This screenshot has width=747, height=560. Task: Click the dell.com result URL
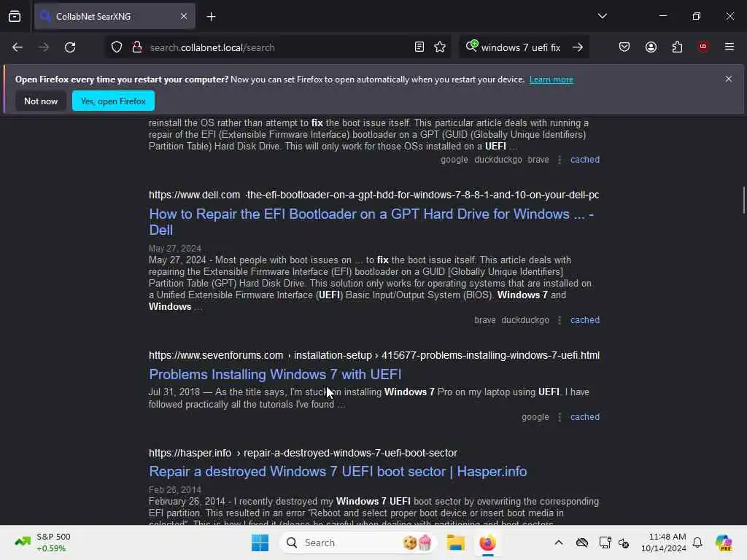[373, 195]
